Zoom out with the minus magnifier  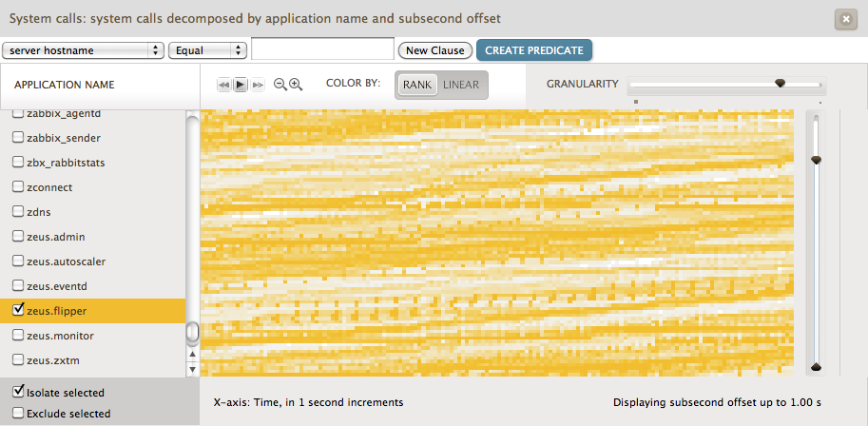pos(280,85)
